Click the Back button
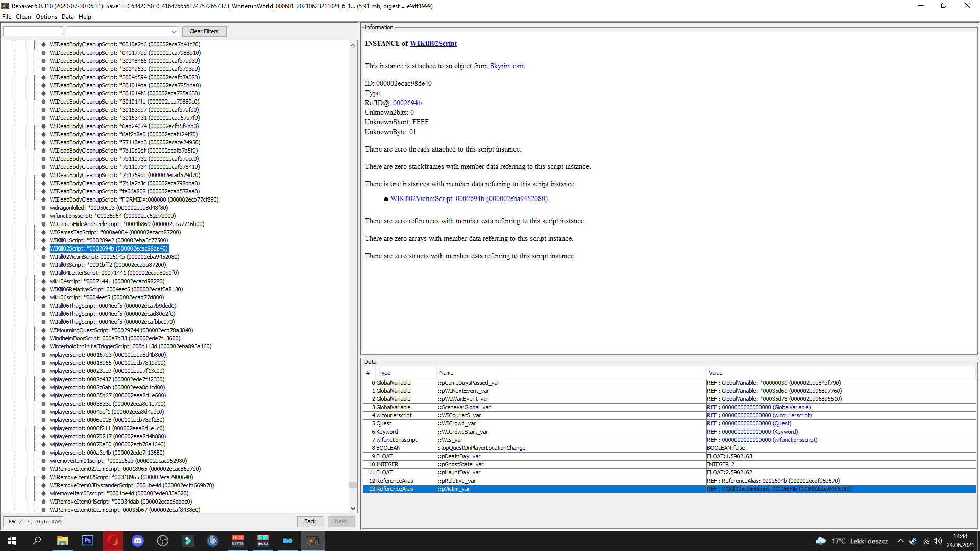 [310, 521]
